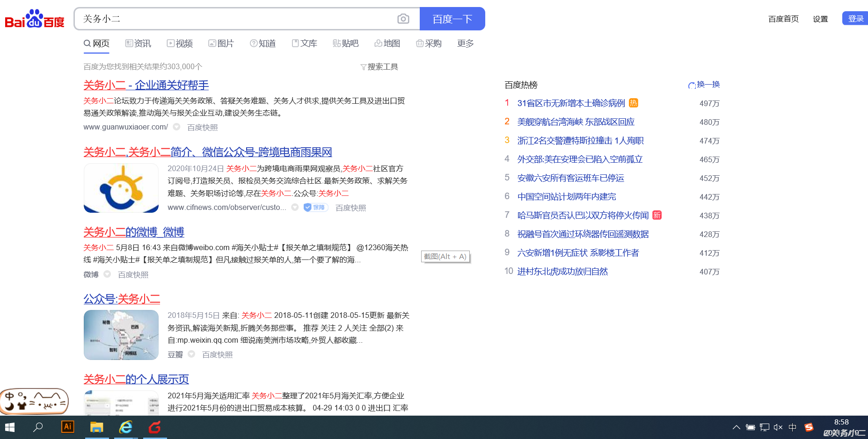
Task: Open 百度快照 for 豆瓣 result
Action: click(217, 354)
